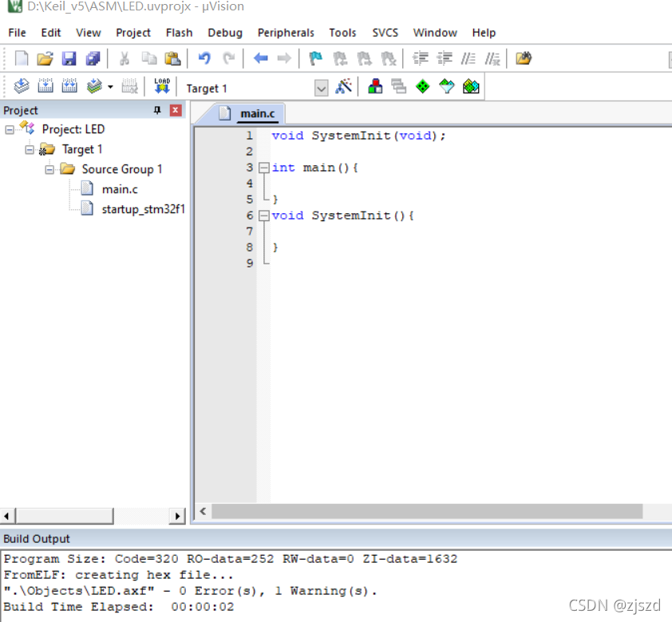The image size is (672, 622).
Task: Click the Stop Build icon
Action: pos(129,86)
